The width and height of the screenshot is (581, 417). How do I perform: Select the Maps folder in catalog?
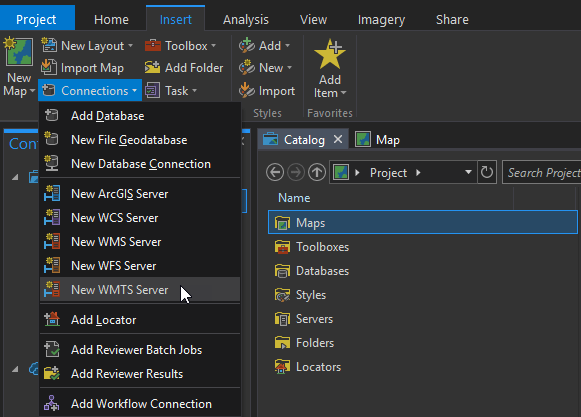tap(423, 222)
